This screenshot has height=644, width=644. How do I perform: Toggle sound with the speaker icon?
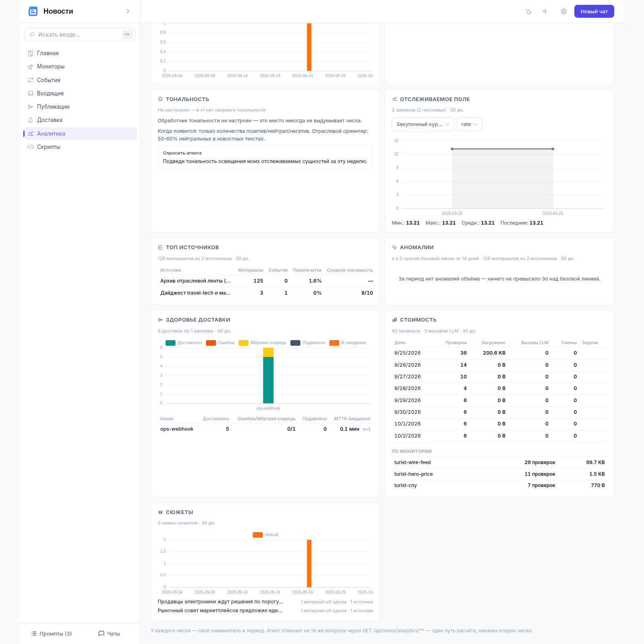tap(546, 11)
